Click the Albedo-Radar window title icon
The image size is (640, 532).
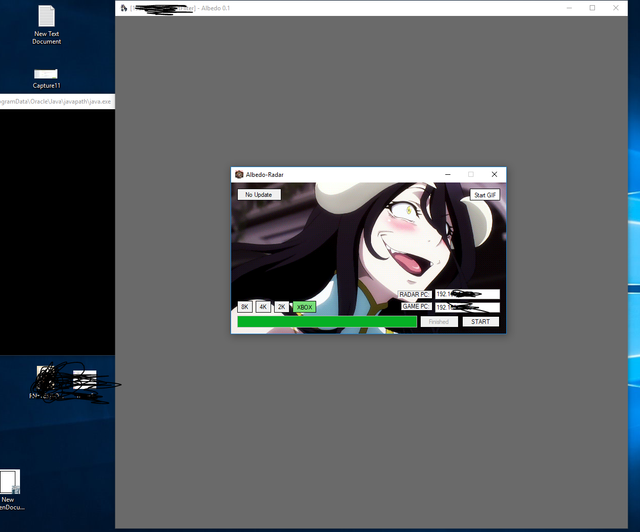(239, 174)
